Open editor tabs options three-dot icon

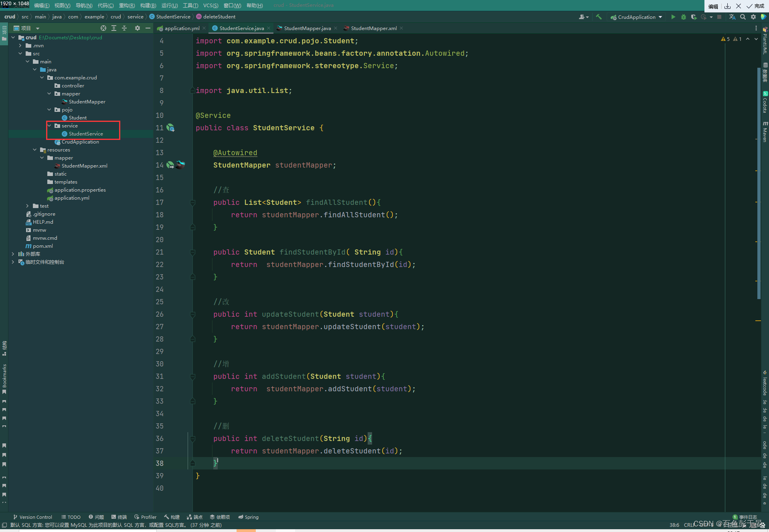(756, 28)
